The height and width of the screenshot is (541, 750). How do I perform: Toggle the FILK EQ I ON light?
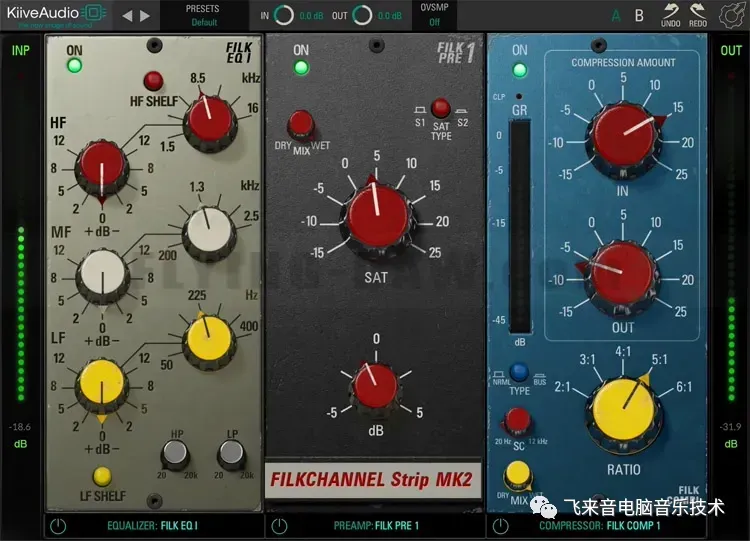pyautogui.click(x=74, y=66)
